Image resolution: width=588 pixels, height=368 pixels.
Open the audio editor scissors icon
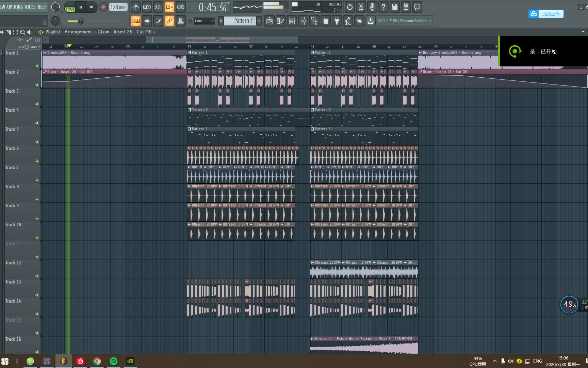pos(361,7)
